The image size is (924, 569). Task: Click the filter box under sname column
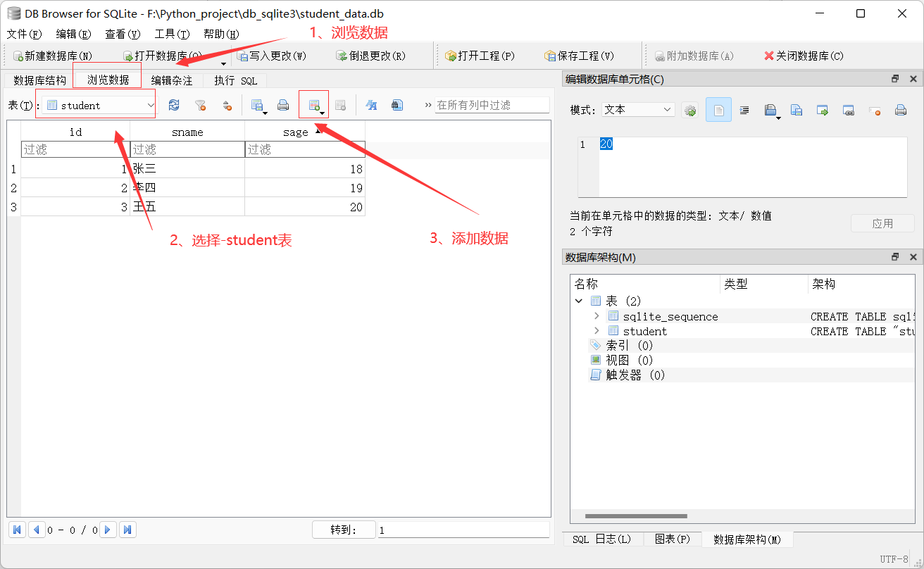[187, 149]
